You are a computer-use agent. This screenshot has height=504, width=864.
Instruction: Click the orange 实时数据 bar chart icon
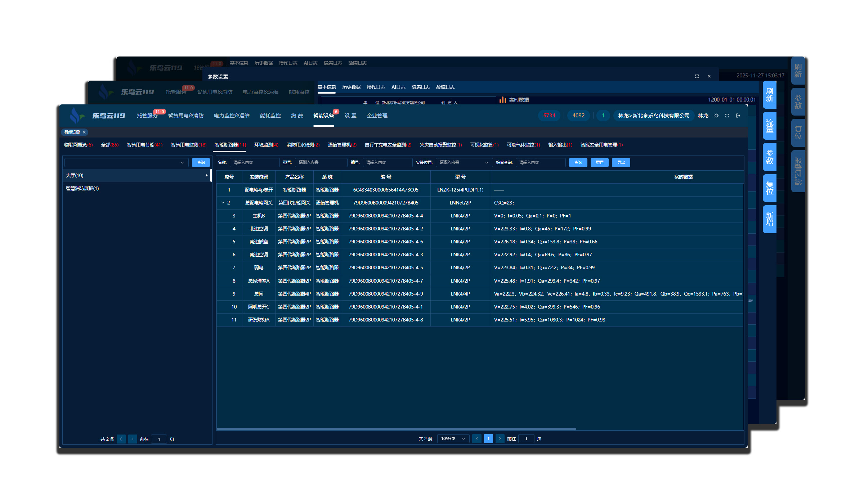(x=503, y=100)
